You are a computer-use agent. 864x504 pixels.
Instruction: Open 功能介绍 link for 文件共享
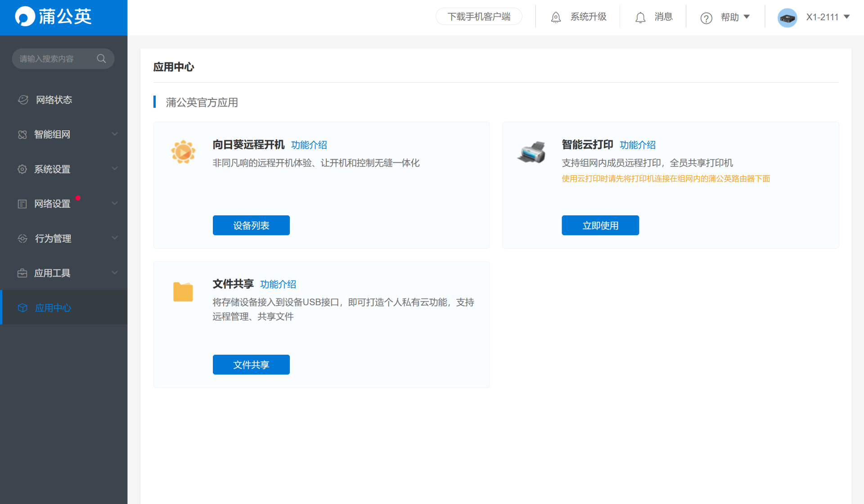coord(278,284)
